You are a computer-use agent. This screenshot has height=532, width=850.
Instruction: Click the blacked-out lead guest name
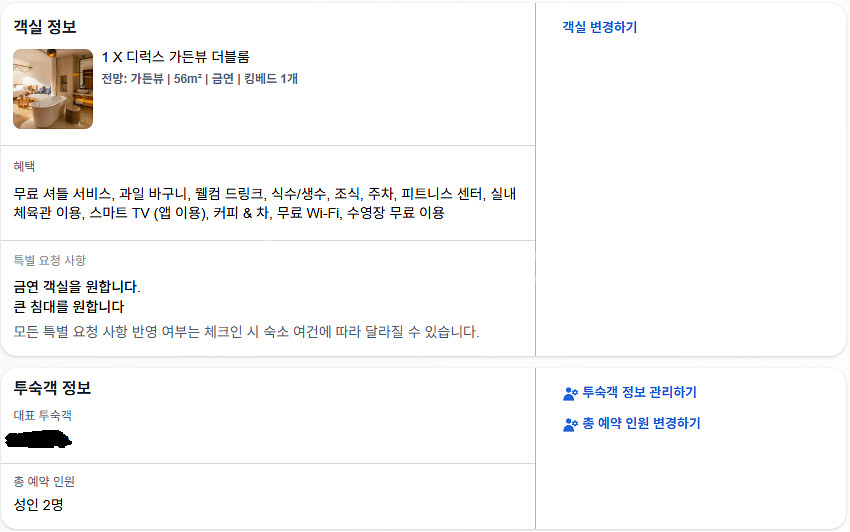click(38, 439)
